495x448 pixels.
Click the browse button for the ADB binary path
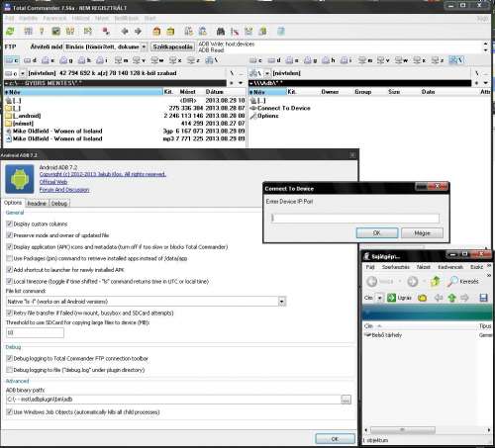[346, 400]
